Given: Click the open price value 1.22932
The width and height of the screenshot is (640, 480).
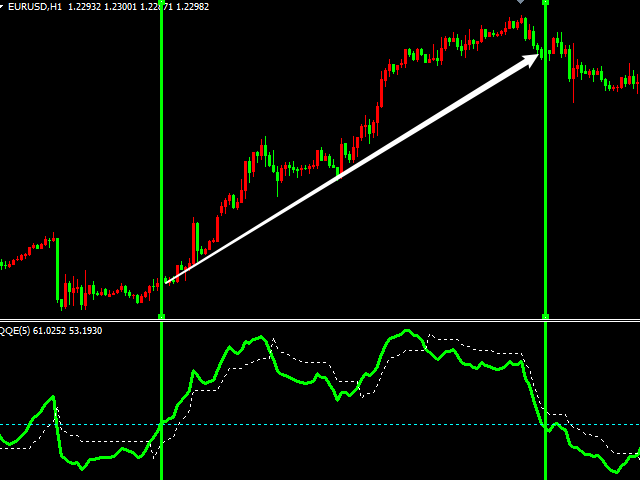Looking at the screenshot, I should [x=84, y=7].
